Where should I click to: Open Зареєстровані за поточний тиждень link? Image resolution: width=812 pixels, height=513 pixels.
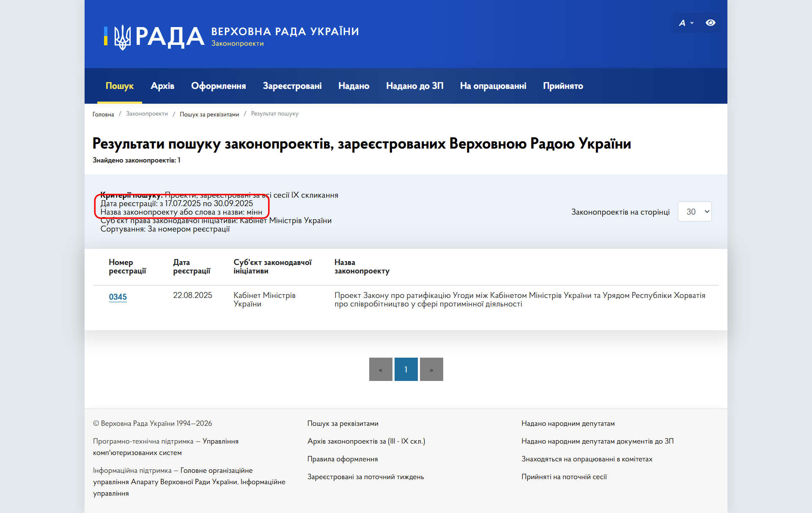click(x=366, y=477)
